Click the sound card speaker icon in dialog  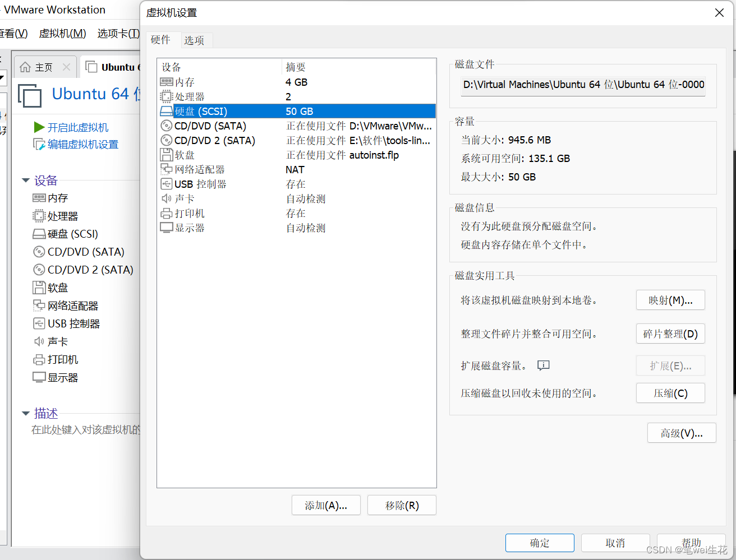(166, 198)
